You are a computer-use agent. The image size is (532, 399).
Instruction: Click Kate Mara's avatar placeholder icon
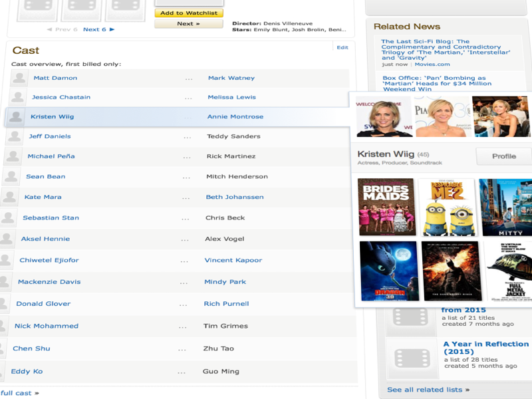tap(9, 197)
